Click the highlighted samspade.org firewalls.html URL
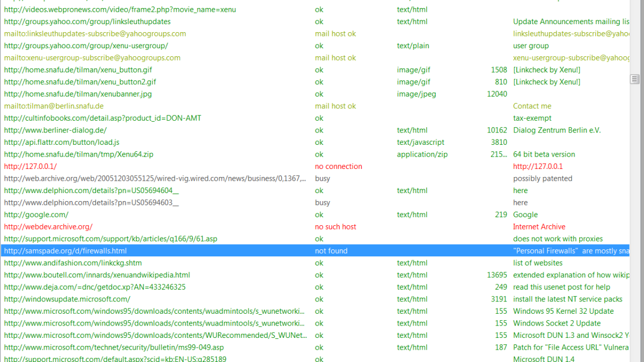The height and width of the screenshot is (362, 644). pyautogui.click(x=65, y=251)
